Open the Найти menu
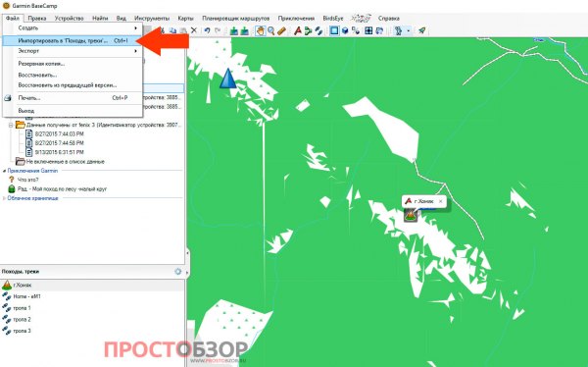The image size is (588, 367). [100, 18]
